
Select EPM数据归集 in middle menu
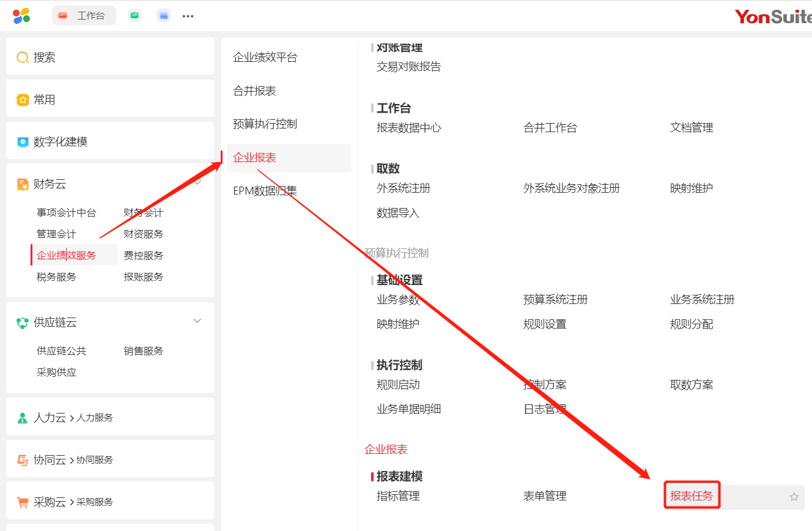tap(265, 191)
